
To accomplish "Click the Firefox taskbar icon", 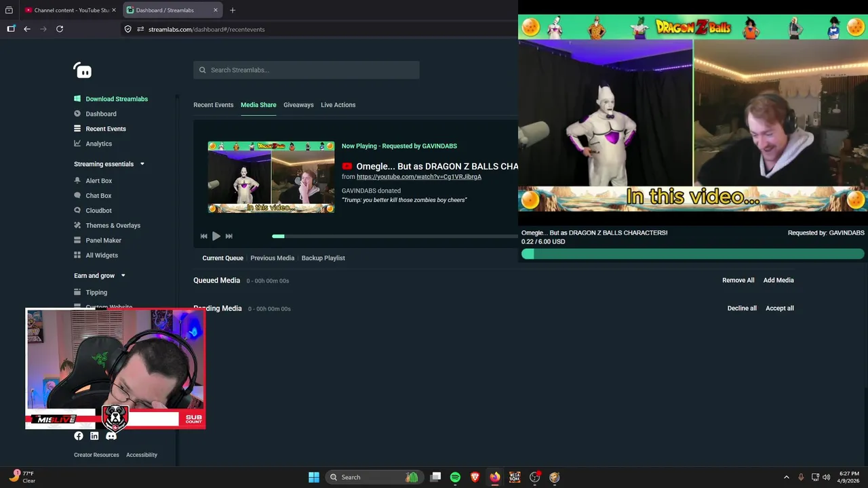I will [x=495, y=477].
